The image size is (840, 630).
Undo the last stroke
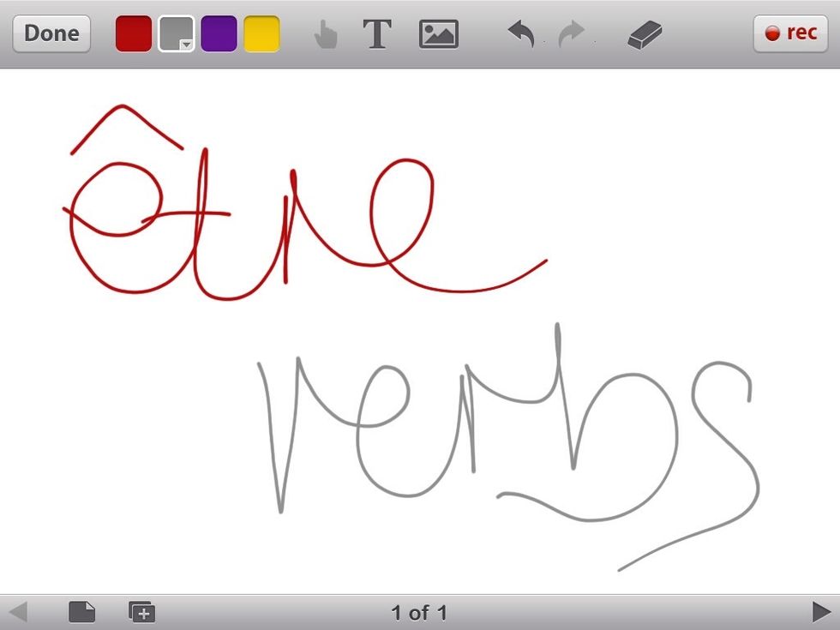521,34
